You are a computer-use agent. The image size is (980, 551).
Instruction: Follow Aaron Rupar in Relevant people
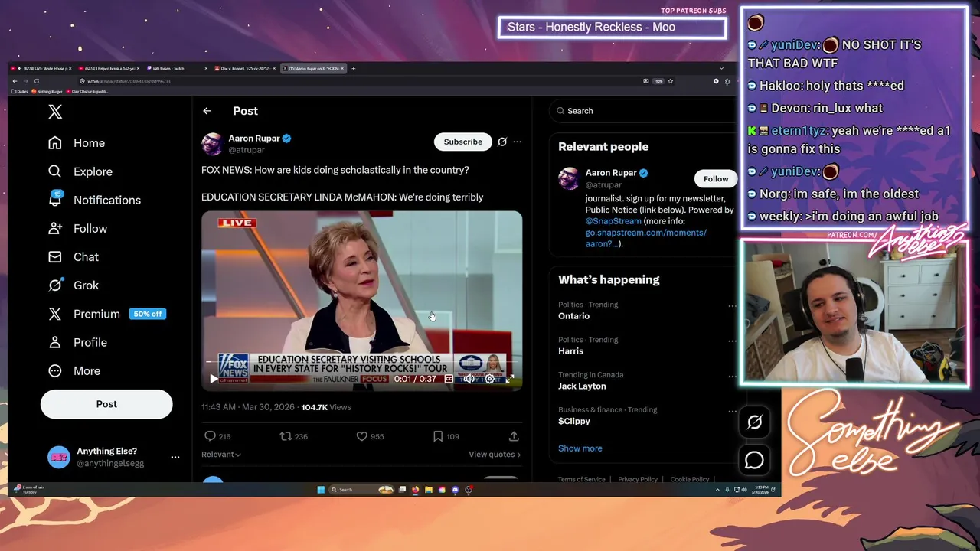(x=716, y=179)
